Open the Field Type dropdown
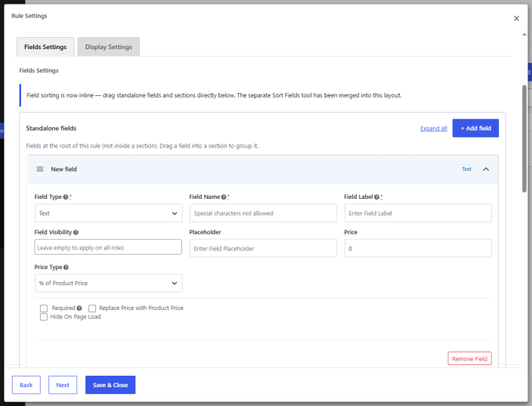The height and width of the screenshot is (406, 532). 109,213
